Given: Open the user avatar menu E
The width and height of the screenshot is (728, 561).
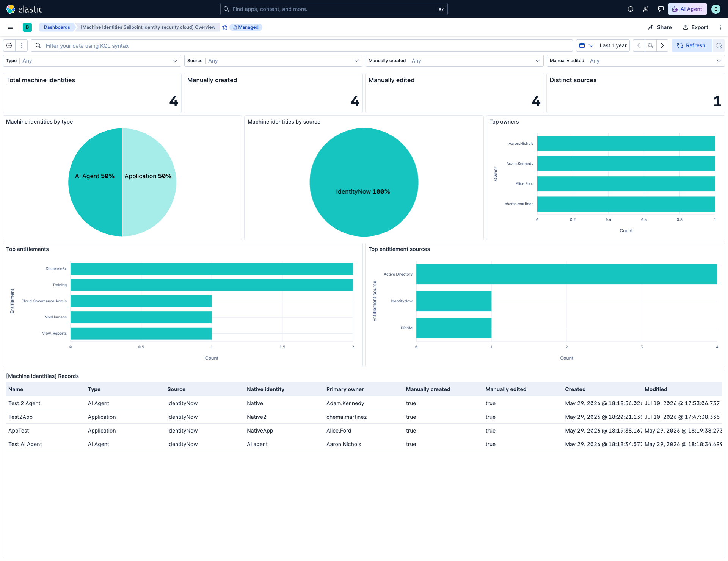Looking at the screenshot, I should coord(716,9).
